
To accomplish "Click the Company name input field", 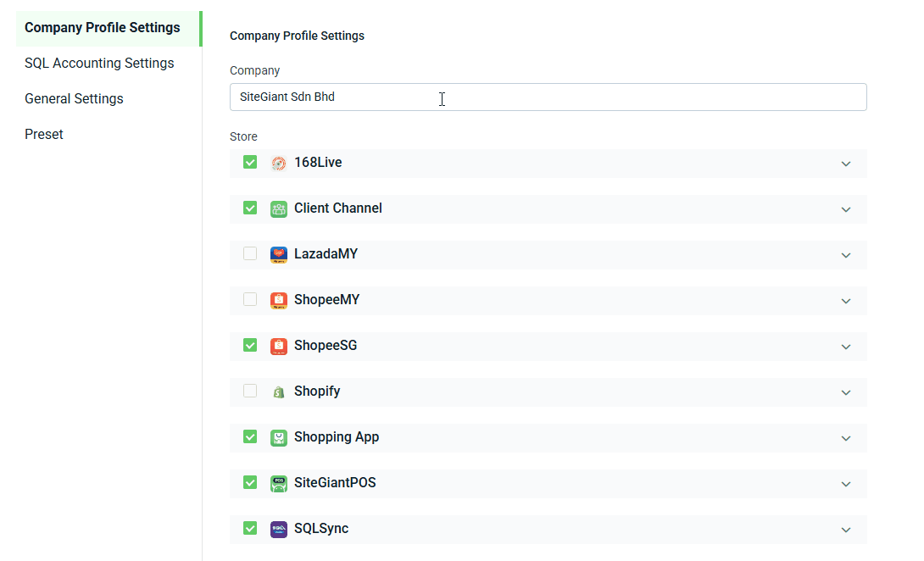I will coord(548,97).
